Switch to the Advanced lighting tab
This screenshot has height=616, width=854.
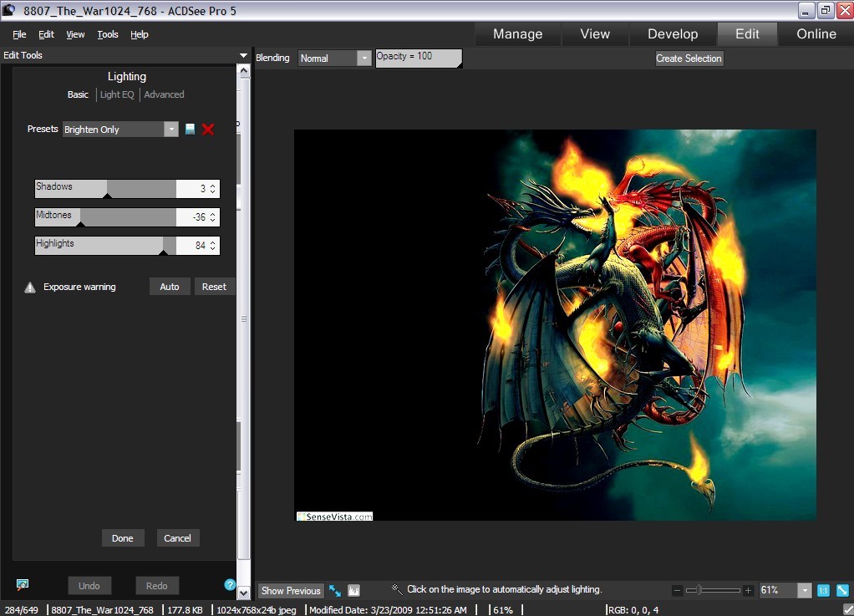pos(164,94)
